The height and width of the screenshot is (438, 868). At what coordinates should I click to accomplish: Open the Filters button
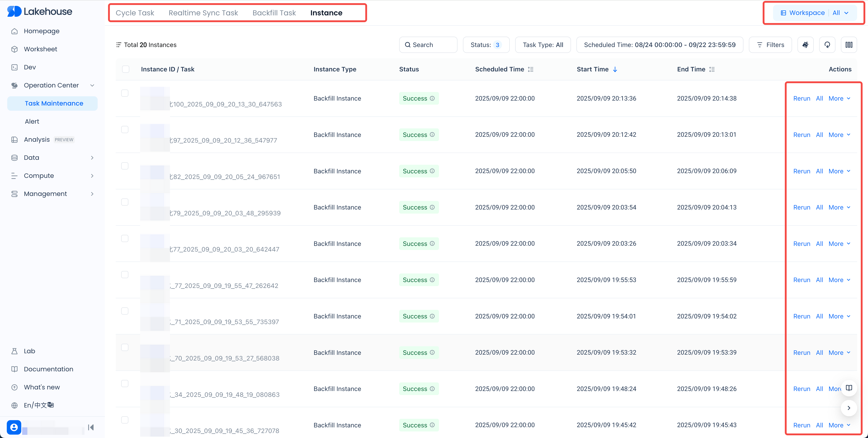[x=770, y=45]
